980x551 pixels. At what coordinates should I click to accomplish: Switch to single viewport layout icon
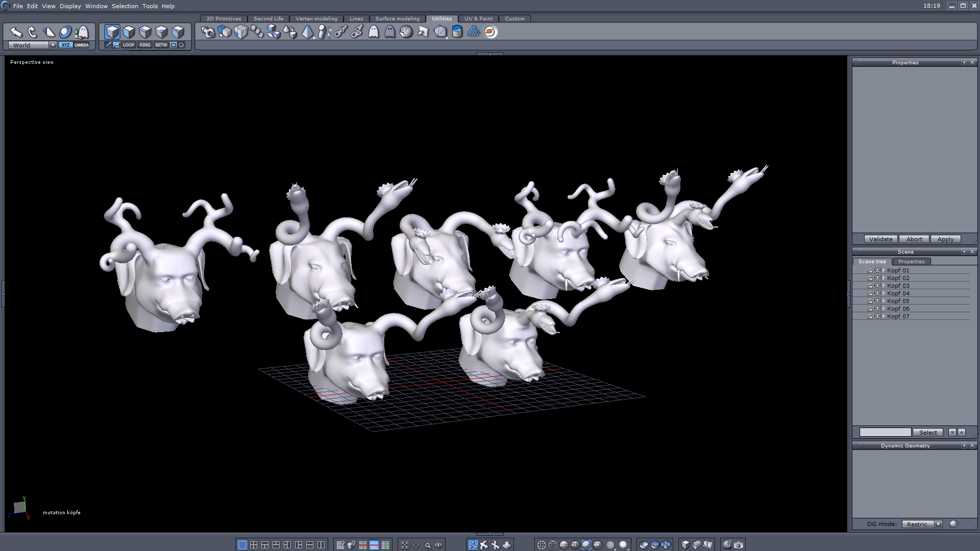[x=242, y=545]
